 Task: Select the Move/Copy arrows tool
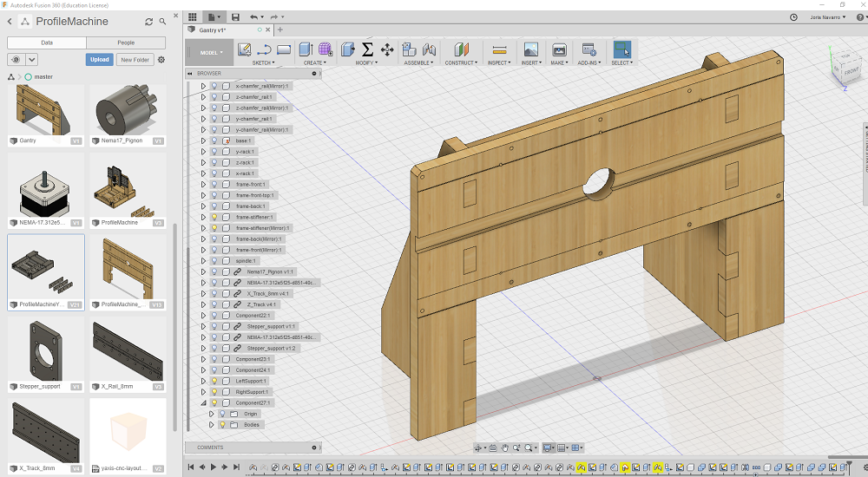point(387,49)
